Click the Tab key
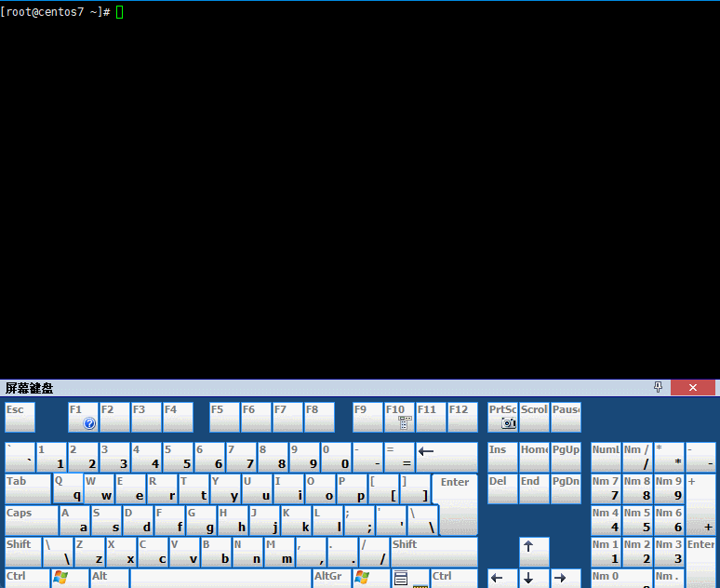This screenshot has height=588, width=720. [28, 488]
